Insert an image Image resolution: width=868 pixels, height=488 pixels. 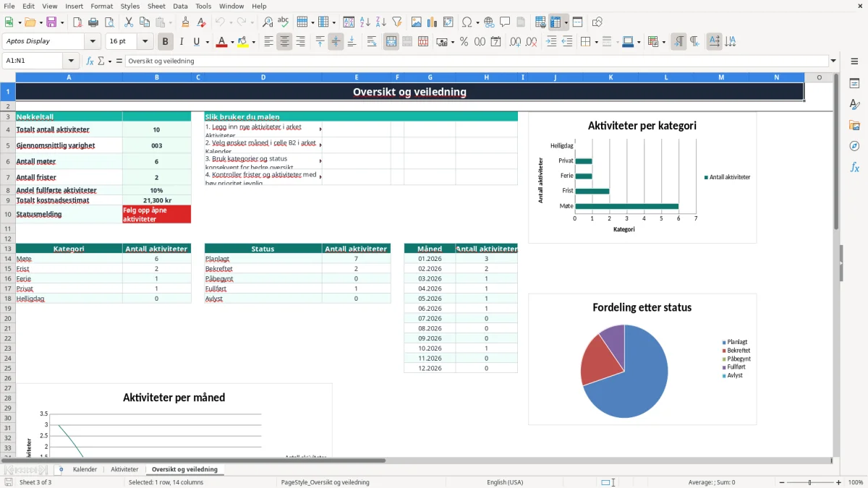click(417, 22)
